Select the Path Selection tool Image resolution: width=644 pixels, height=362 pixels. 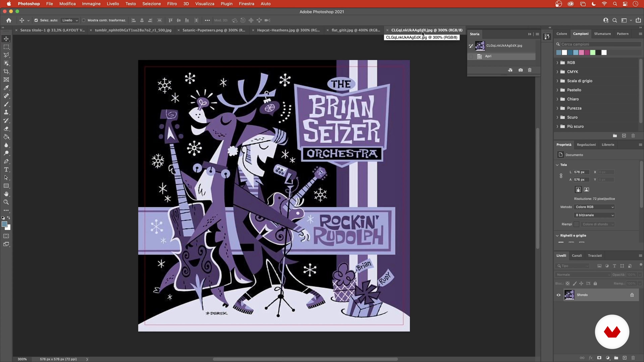point(6,178)
